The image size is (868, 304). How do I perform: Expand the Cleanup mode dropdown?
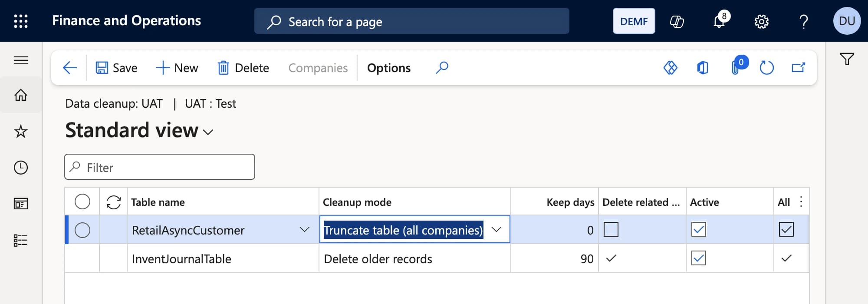(496, 229)
